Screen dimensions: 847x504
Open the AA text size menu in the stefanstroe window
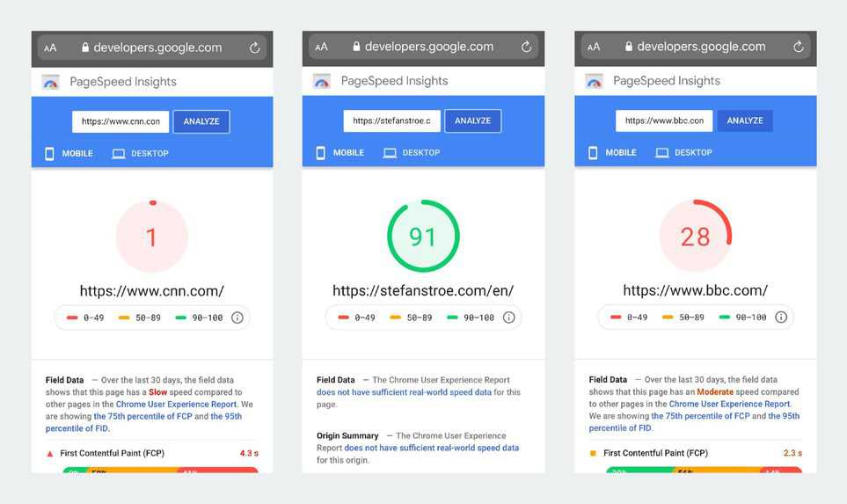(x=321, y=47)
